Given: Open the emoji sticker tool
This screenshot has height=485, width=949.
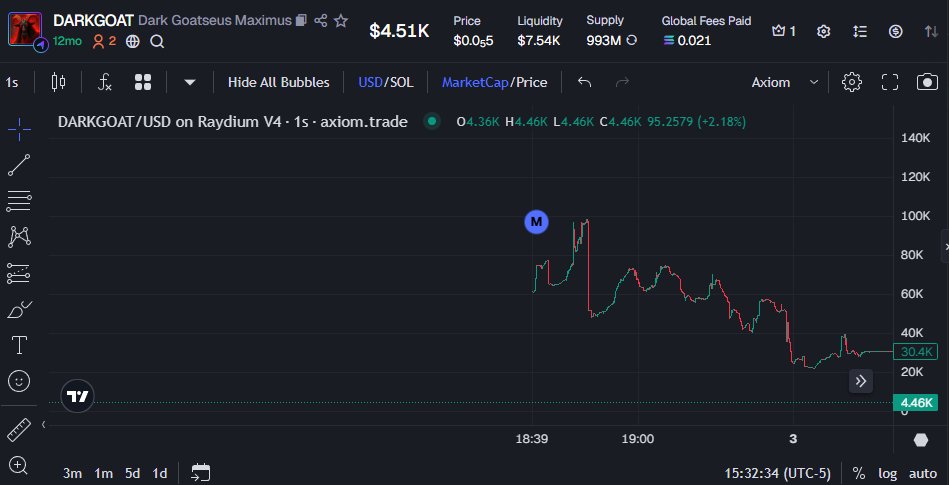Looking at the screenshot, I should pos(19,381).
